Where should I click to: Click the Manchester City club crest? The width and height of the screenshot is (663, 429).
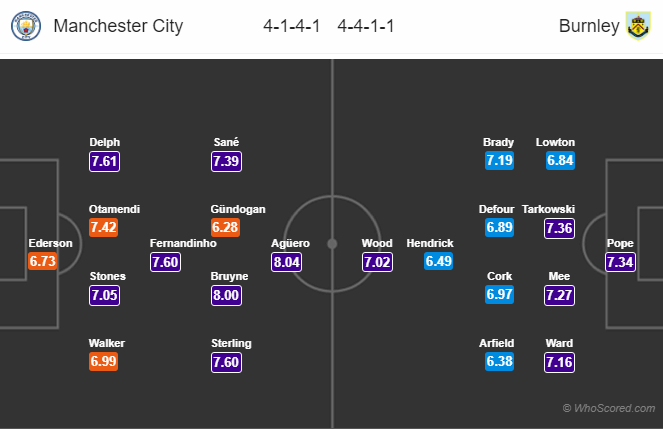[26, 27]
